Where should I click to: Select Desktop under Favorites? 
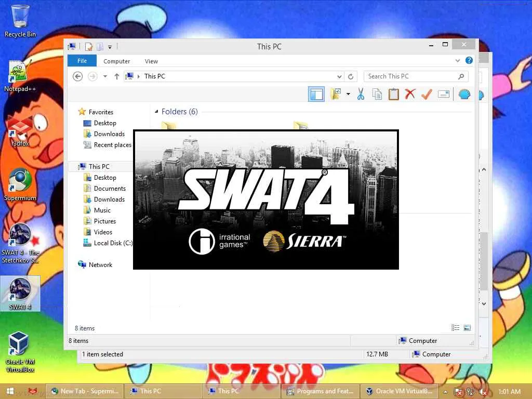click(x=105, y=123)
